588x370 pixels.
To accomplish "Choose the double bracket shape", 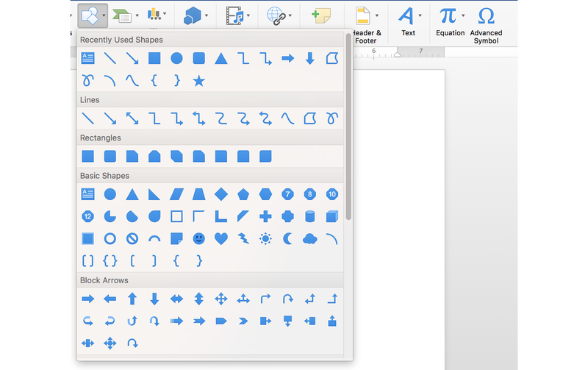I will click(x=87, y=261).
